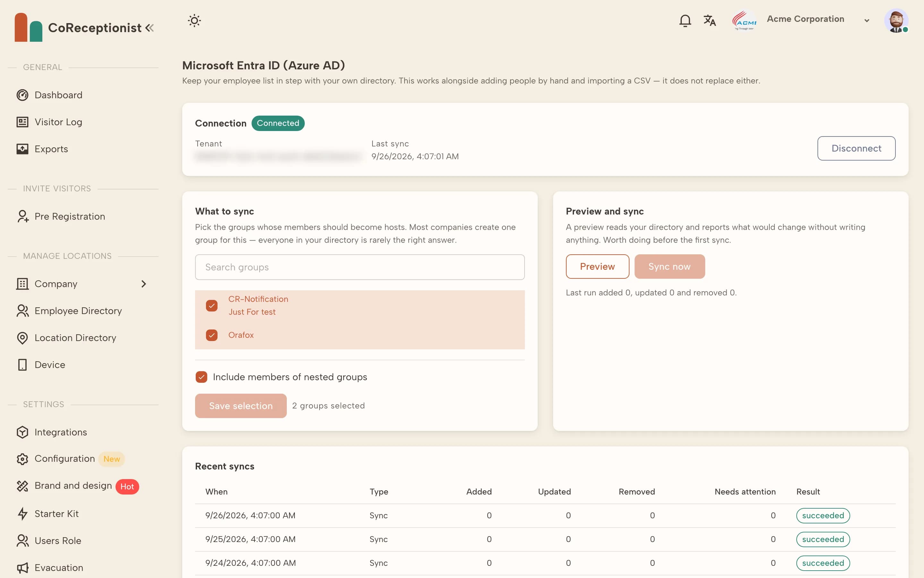Screen dimensions: 924x578
Task: Click the 'Just For test' group description
Action: (252, 312)
